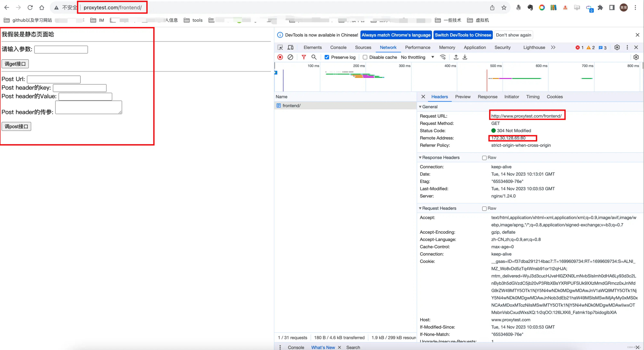644x350 pixels.
Task: Check Raw under Response Headers
Action: click(484, 158)
